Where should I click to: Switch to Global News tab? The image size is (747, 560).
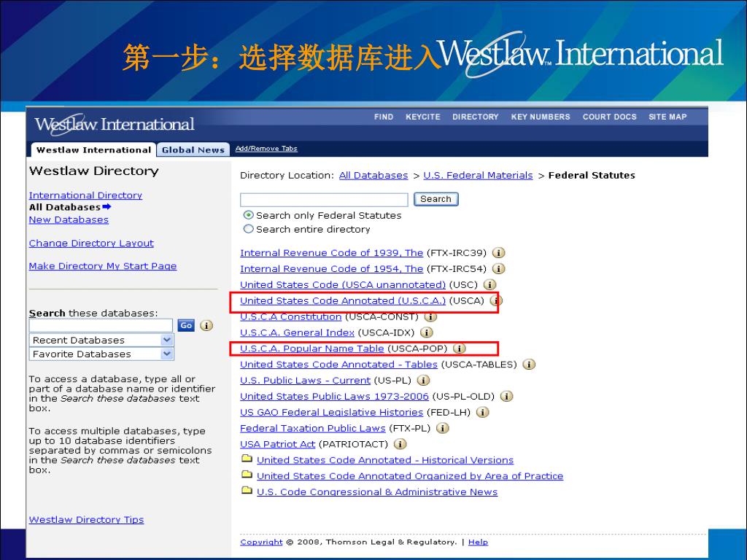pos(193,149)
